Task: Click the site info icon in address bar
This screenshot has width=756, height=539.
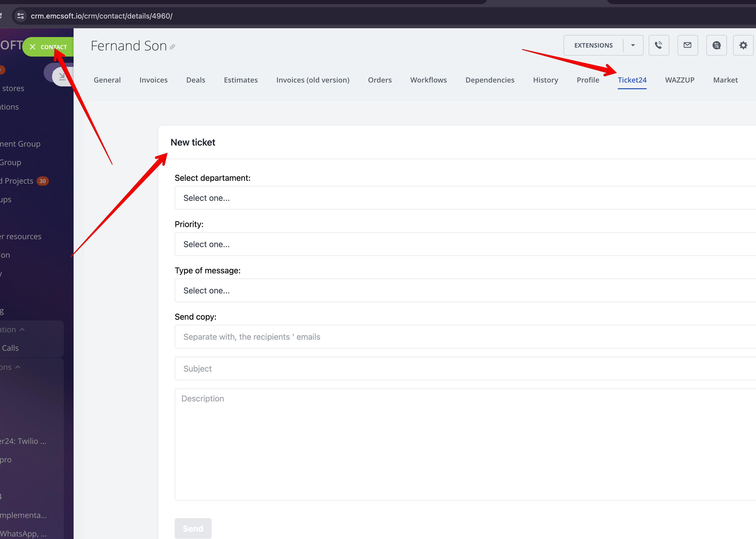Action: (21, 16)
